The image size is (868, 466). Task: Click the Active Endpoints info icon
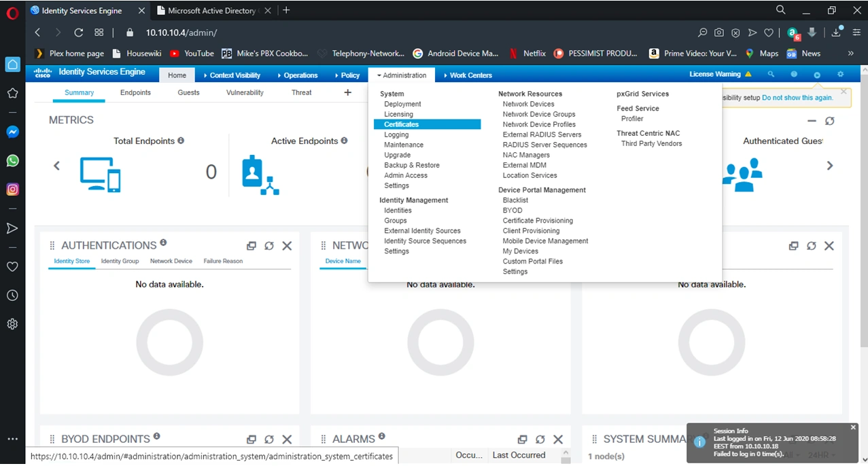[344, 141]
